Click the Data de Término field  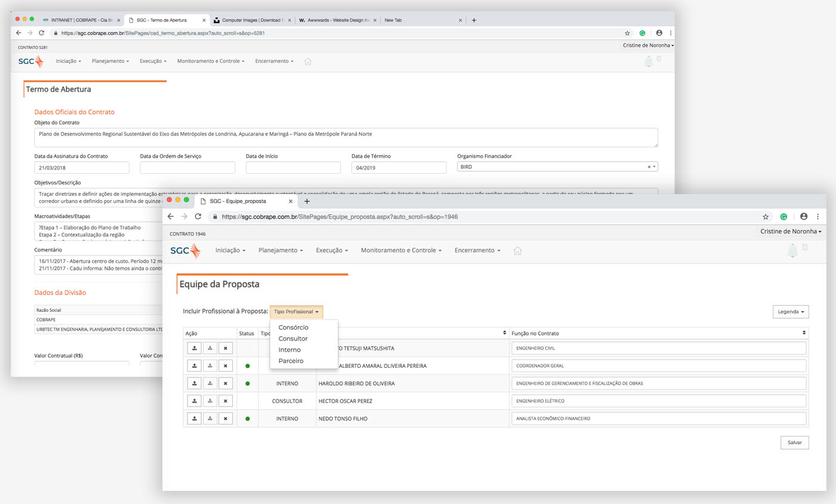[x=398, y=168]
